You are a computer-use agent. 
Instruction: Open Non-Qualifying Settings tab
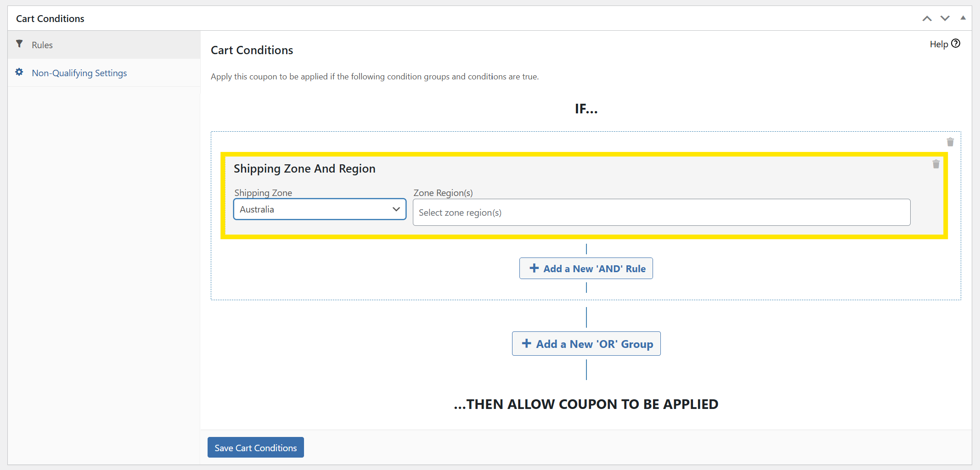pyautogui.click(x=104, y=73)
